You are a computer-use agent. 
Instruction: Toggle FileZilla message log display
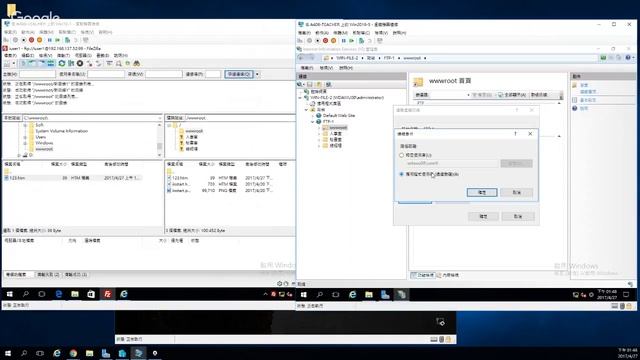[23, 63]
